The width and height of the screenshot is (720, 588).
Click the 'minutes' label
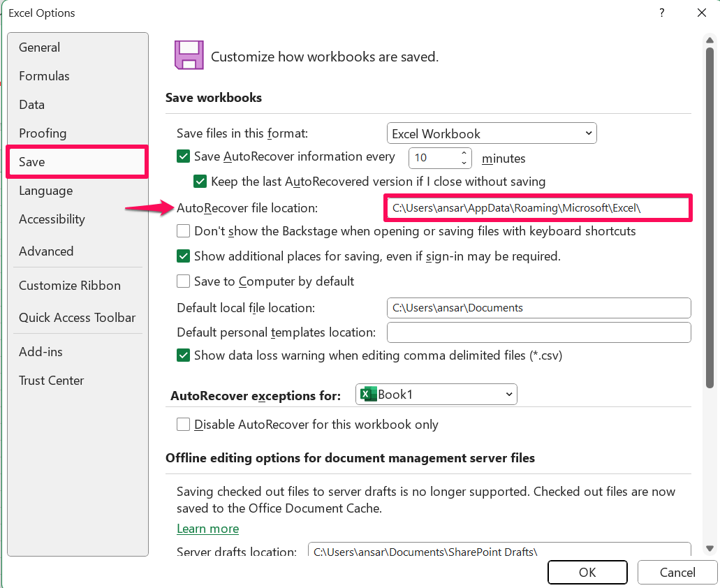point(504,159)
